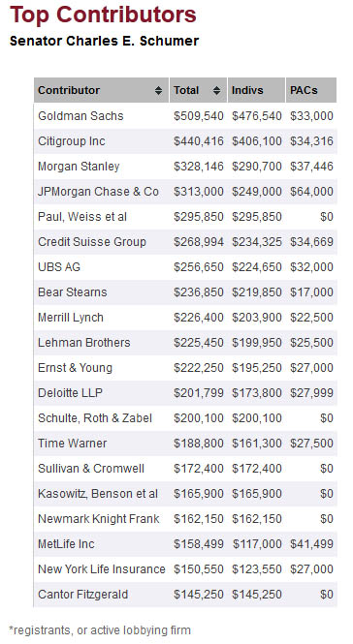Click the Citigroup Inc row name
This screenshot has height=644, width=353.
[72, 141]
